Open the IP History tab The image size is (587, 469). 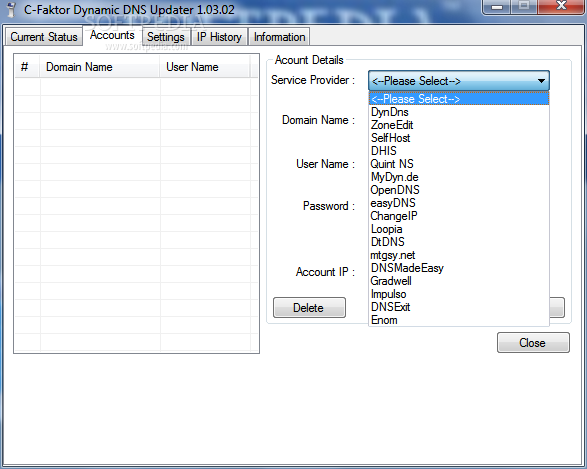[x=219, y=37]
